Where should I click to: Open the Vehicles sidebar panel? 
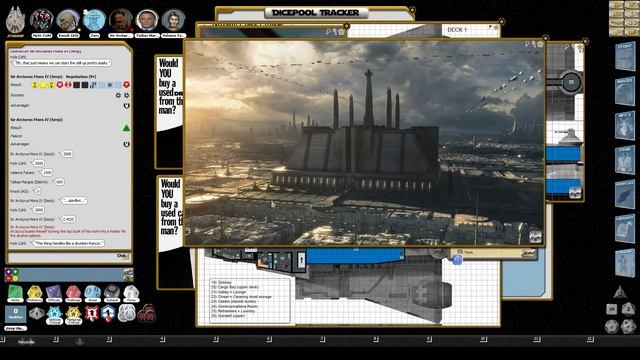click(x=625, y=195)
